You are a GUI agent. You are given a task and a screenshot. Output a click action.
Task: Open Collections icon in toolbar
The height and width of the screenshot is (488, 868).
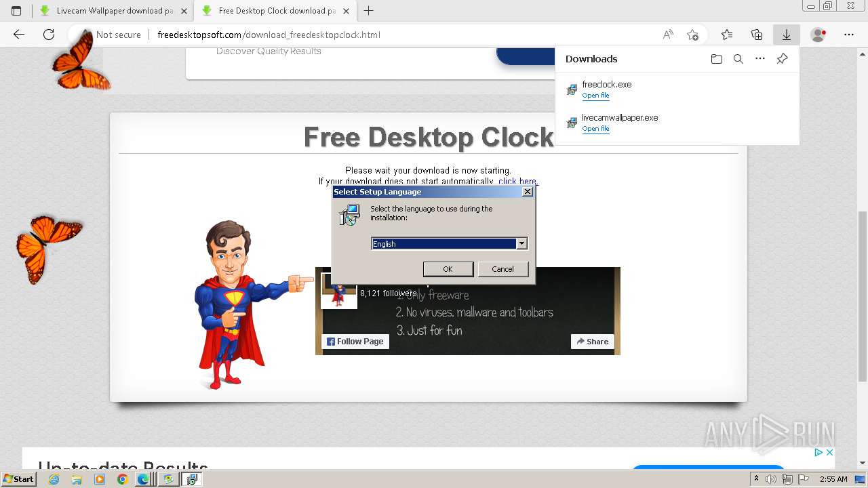click(x=757, y=35)
